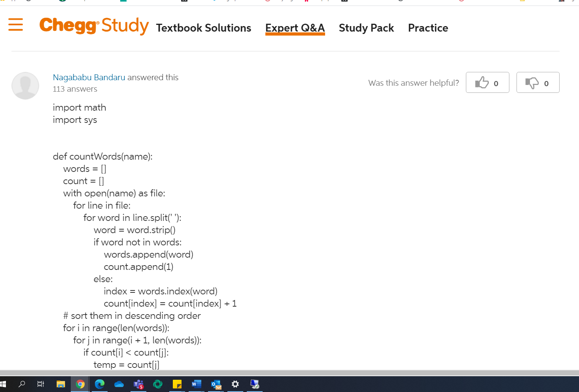Launch File Explorer from the taskbar
Screen dimensions: 579x392
click(61, 384)
